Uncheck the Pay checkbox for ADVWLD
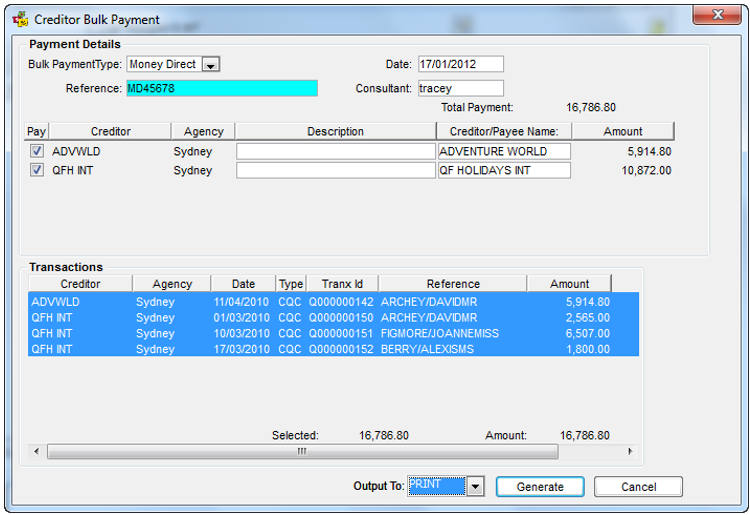The image size is (750, 515). pos(37,151)
